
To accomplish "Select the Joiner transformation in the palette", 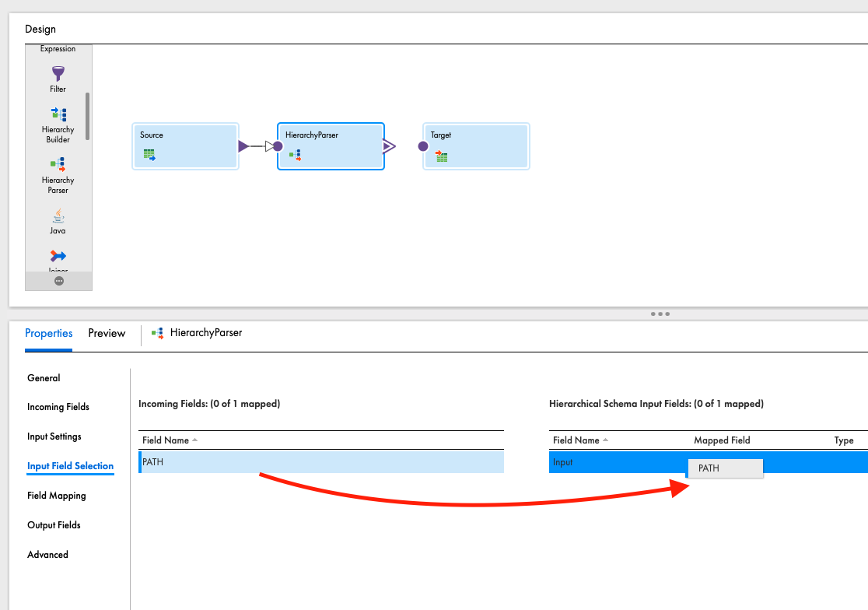I will click(x=58, y=257).
